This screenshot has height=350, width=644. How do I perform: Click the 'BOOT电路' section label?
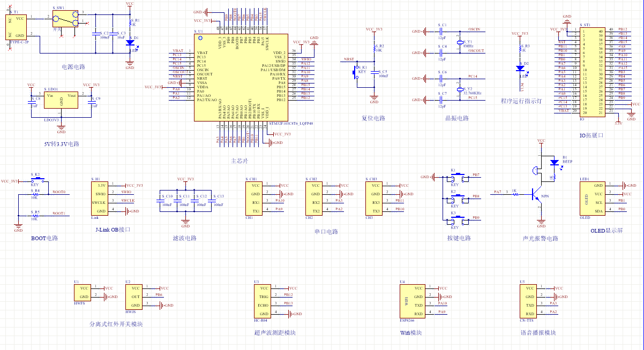click(x=44, y=238)
